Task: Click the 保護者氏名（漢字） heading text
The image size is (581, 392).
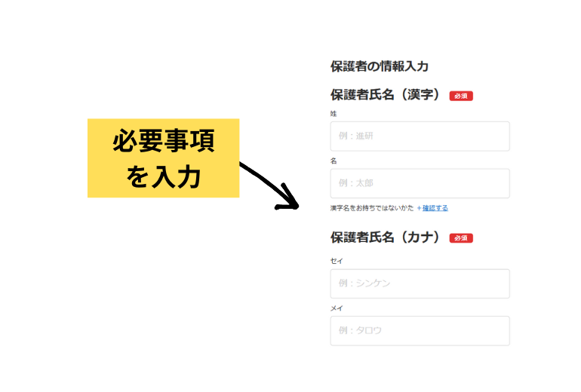Action: (386, 95)
